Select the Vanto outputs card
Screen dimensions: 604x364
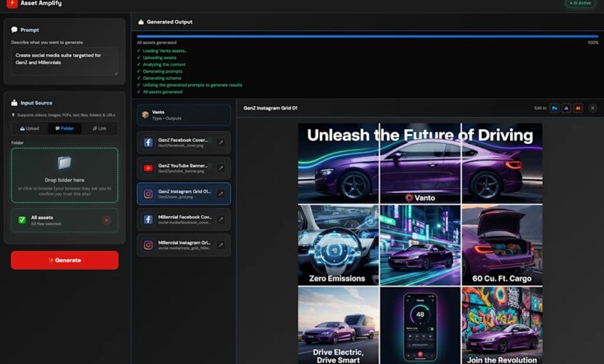click(x=184, y=115)
